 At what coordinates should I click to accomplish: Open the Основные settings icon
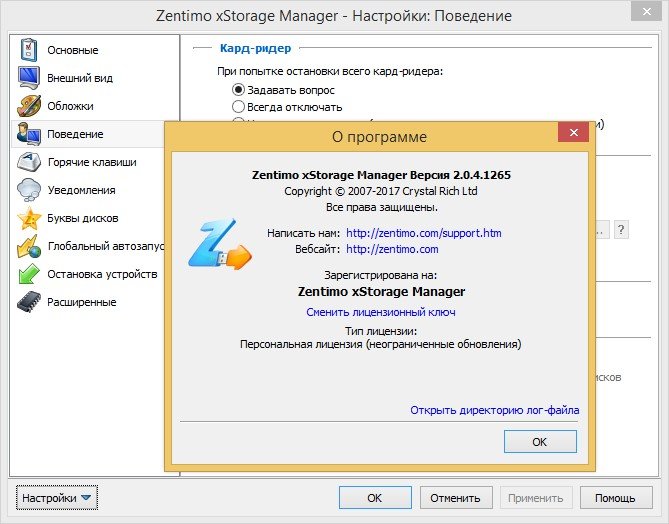coord(29,50)
